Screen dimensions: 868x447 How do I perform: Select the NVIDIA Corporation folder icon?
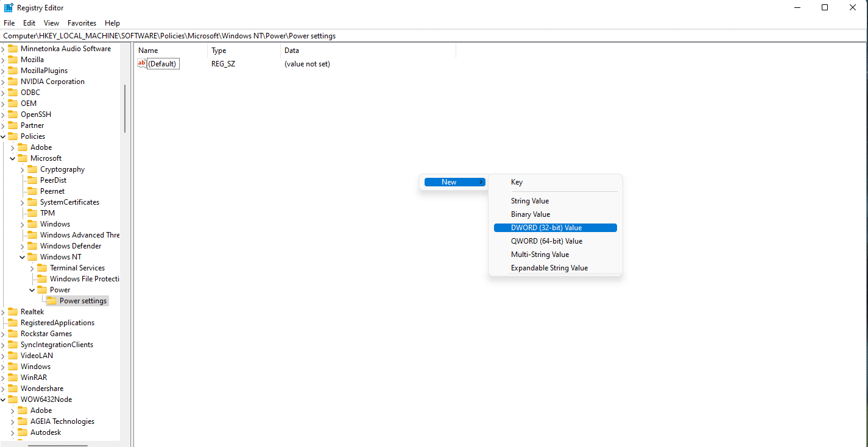pos(13,81)
